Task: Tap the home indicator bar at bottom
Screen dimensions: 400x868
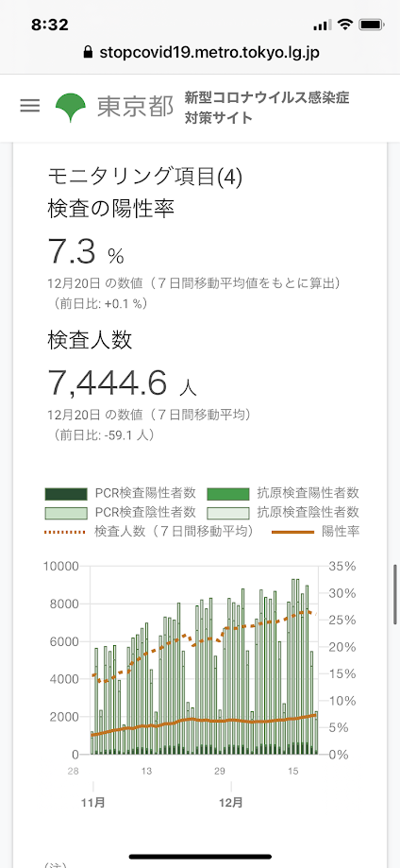Action: 200,857
